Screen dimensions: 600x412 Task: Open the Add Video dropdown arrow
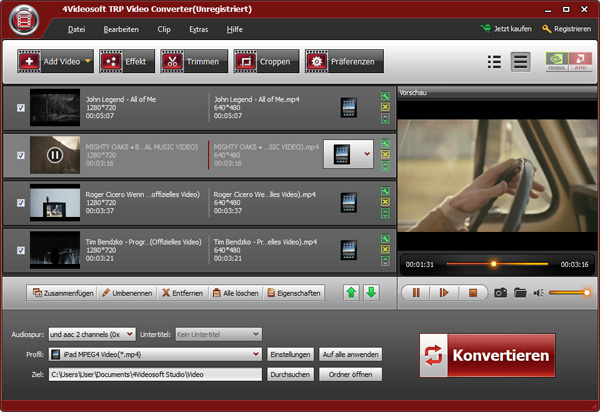coord(88,62)
